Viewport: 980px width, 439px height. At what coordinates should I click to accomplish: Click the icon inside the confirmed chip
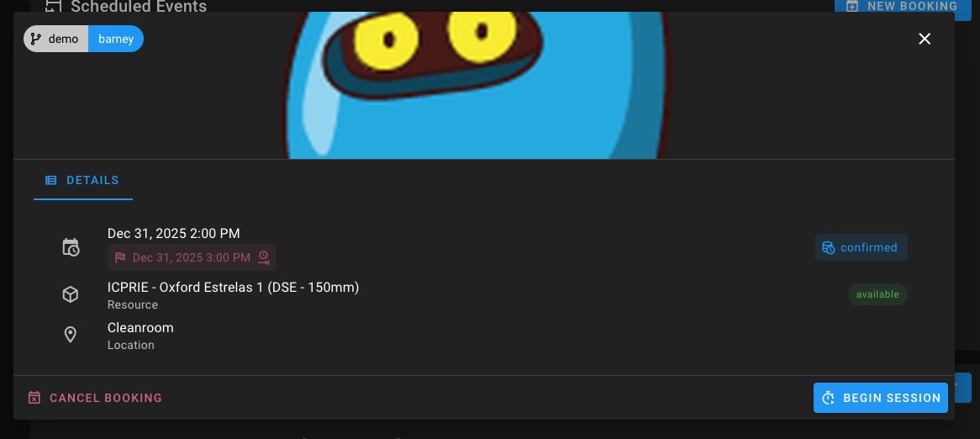(x=828, y=247)
